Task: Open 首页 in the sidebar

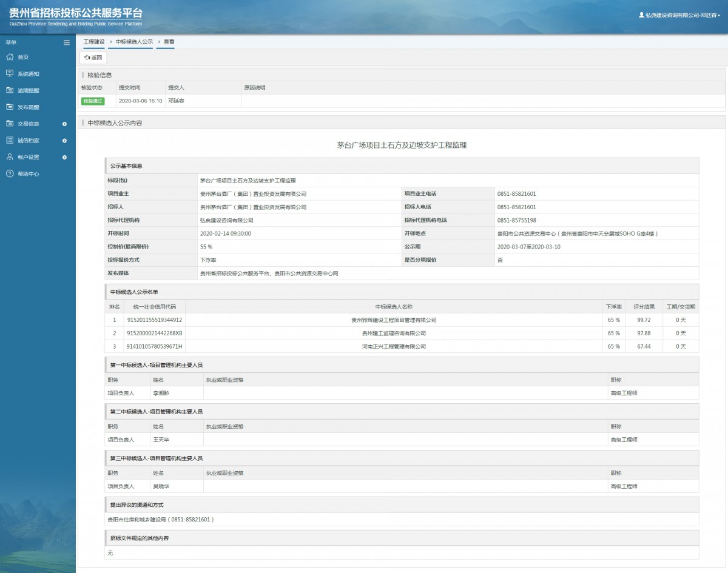Action: [23, 57]
